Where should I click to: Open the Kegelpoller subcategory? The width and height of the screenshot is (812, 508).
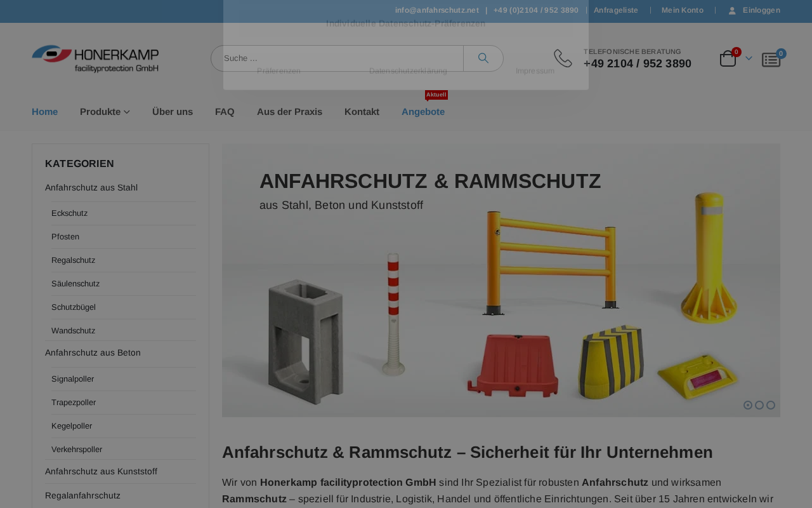pyautogui.click(x=72, y=425)
